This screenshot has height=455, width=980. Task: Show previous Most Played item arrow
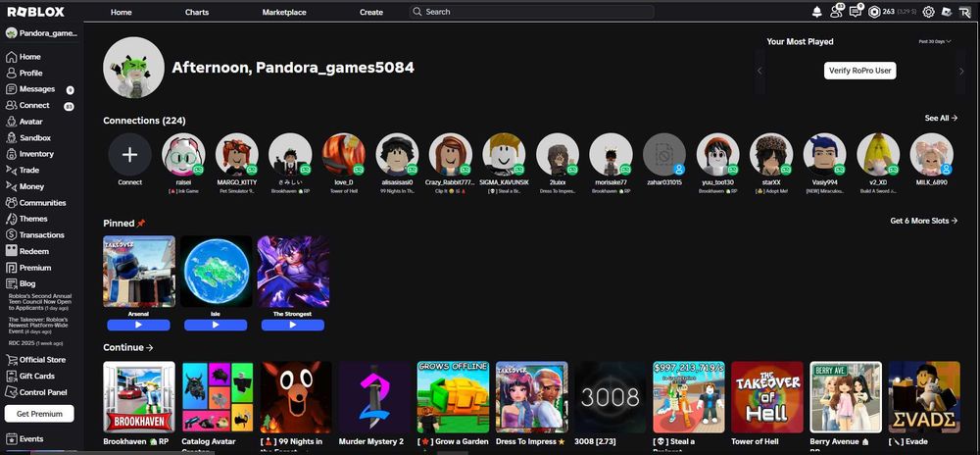click(760, 71)
